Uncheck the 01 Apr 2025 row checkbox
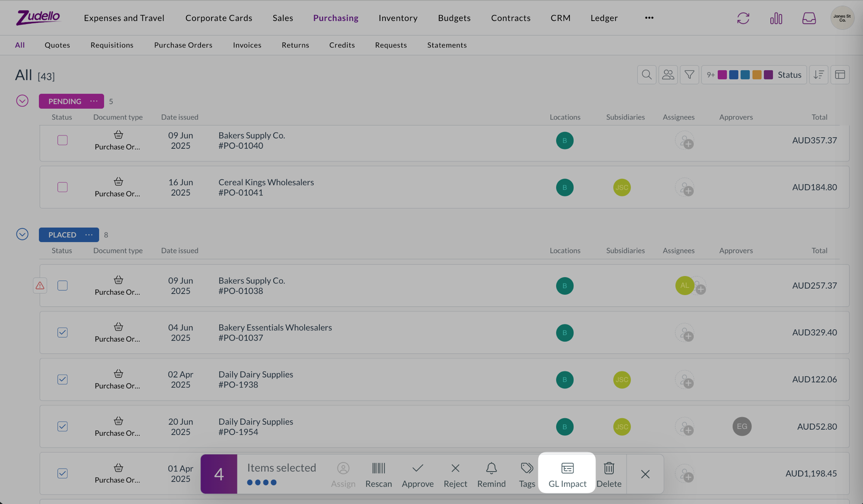Screen dimensions: 863x504 pos(63,473)
